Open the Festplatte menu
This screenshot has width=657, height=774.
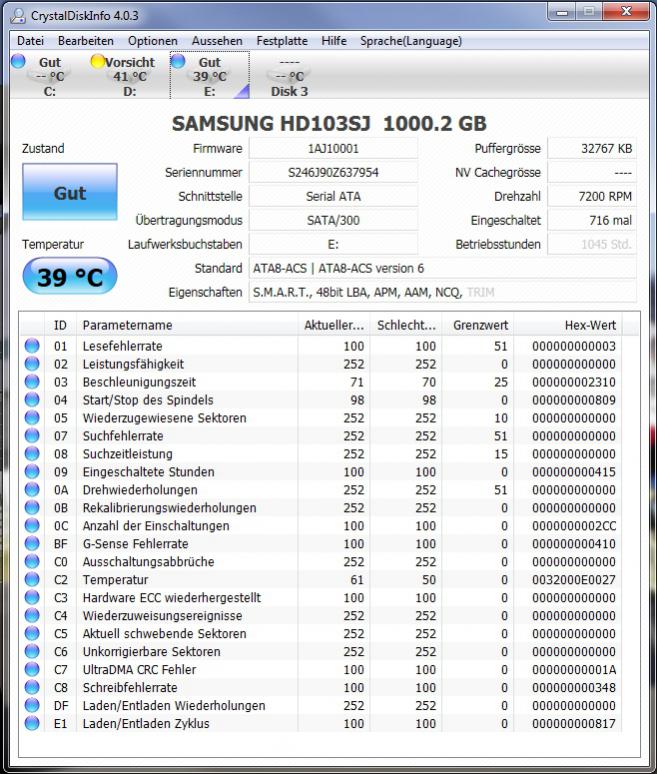pos(282,41)
